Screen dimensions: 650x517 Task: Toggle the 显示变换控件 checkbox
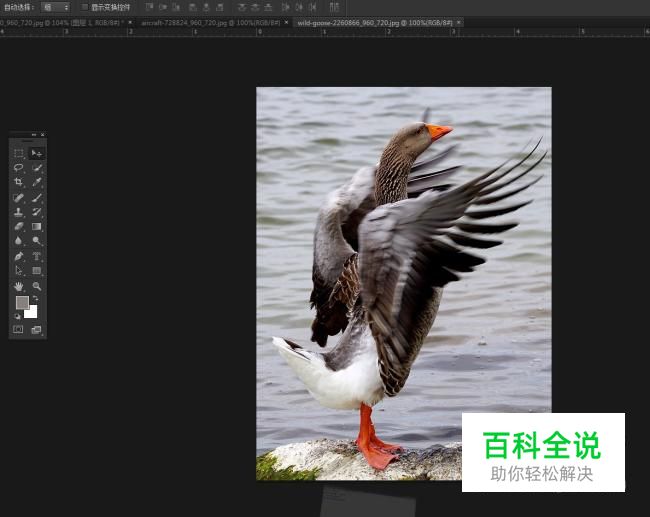[84, 7]
